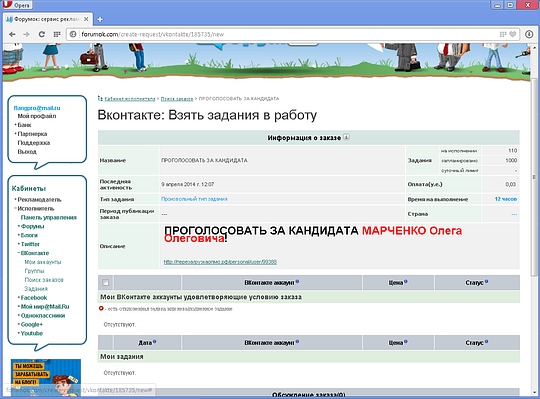Click the help dot beside the lower Статус header

[487, 342]
